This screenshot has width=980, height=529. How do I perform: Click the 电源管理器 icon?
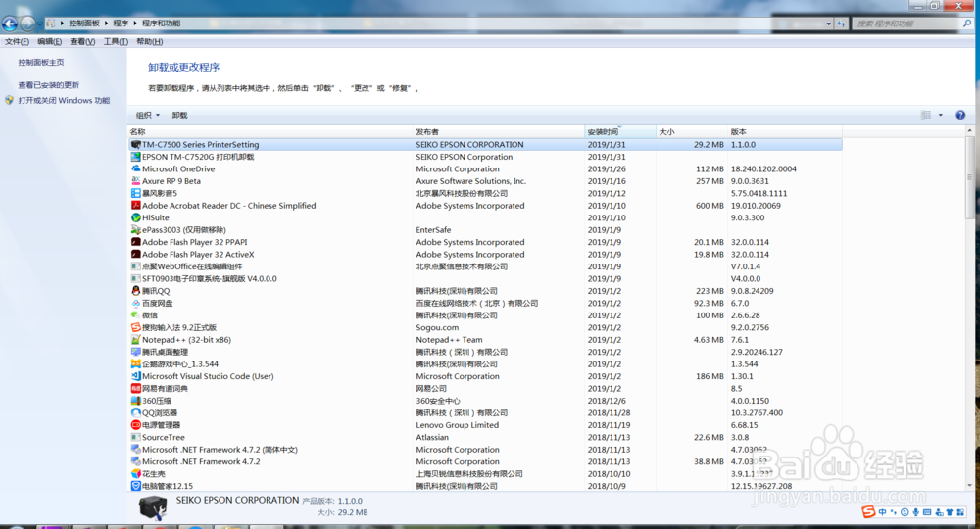pyautogui.click(x=135, y=425)
